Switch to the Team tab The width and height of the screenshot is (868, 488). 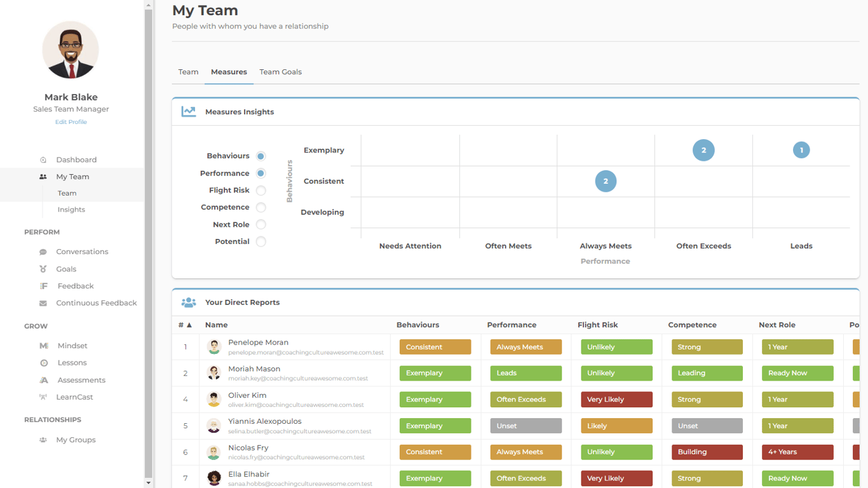click(x=188, y=72)
